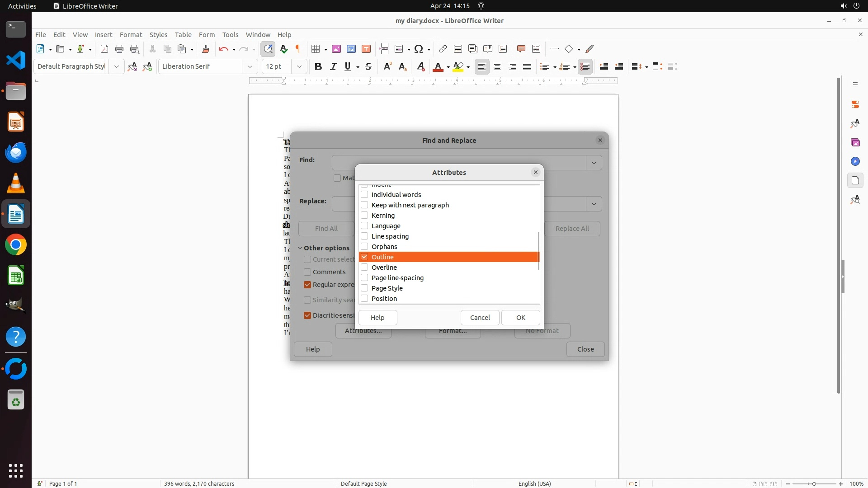868x488 pixels.
Task: Uncheck the Outline attribute
Action: (364, 257)
